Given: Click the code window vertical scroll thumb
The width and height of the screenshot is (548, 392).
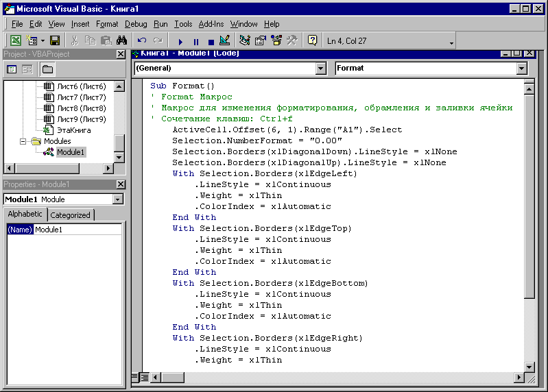Looking at the screenshot, I should point(529,197).
